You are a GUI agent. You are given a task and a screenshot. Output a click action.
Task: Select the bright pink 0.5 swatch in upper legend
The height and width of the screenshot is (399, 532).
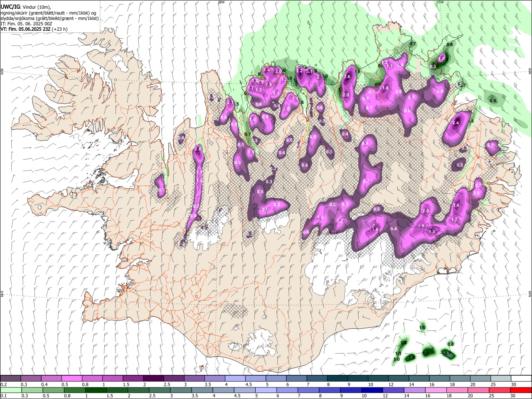coord(71,379)
